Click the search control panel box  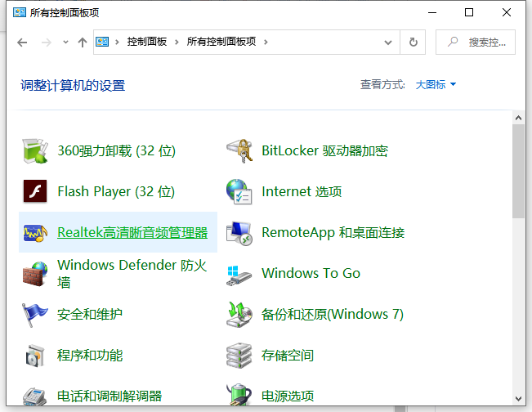pos(476,42)
